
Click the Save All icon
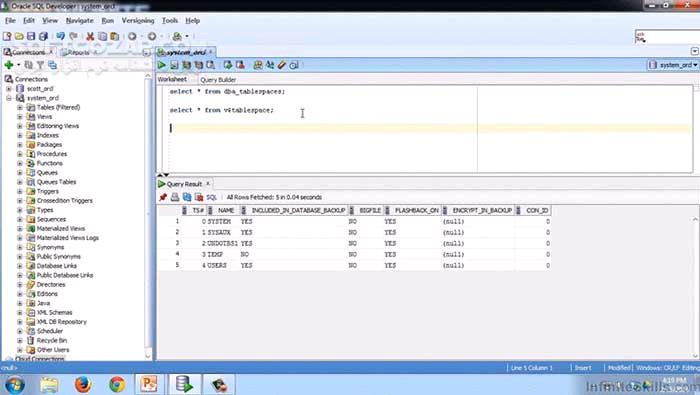43,37
